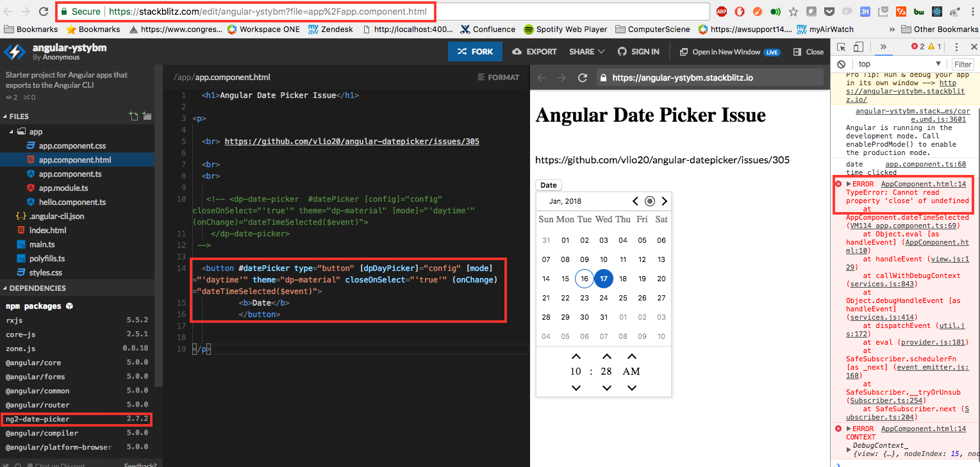Open the SHARE dropdown
Screen dimensions: 980x467
[x=585, y=51]
